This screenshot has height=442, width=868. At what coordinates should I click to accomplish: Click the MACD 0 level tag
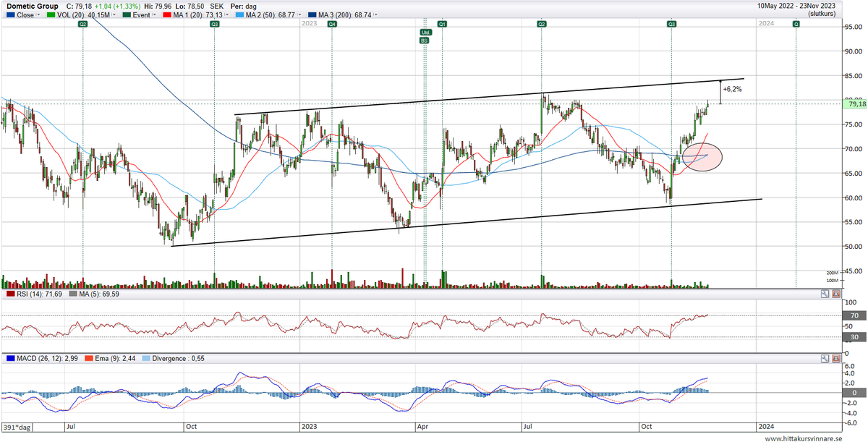click(x=854, y=393)
